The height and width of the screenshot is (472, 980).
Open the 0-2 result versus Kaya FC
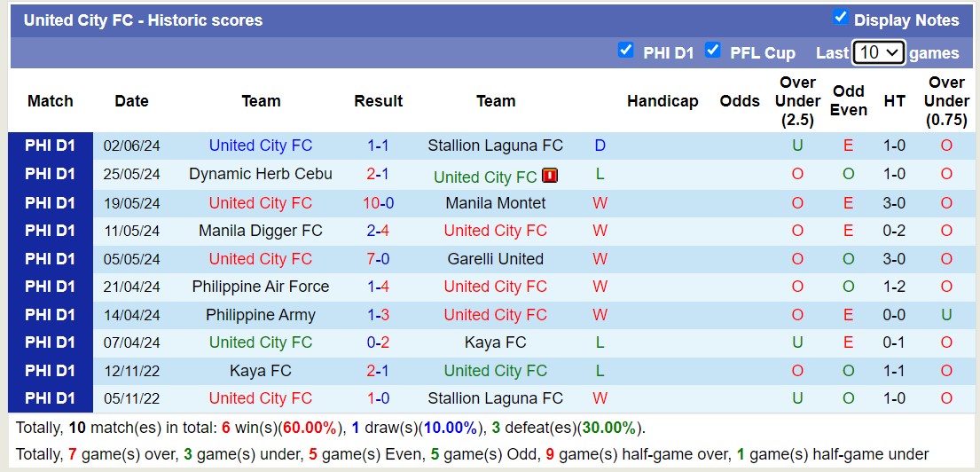(378, 342)
